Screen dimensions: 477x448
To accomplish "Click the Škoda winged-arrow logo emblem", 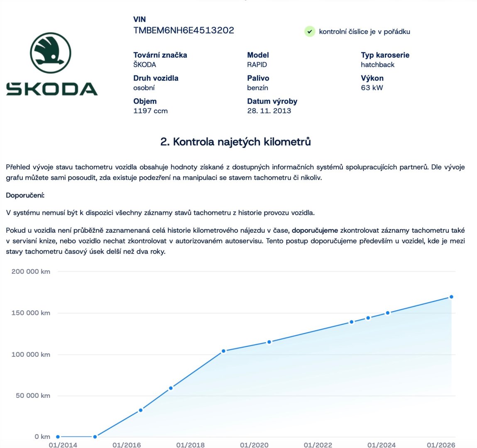I will pyautogui.click(x=51, y=54).
